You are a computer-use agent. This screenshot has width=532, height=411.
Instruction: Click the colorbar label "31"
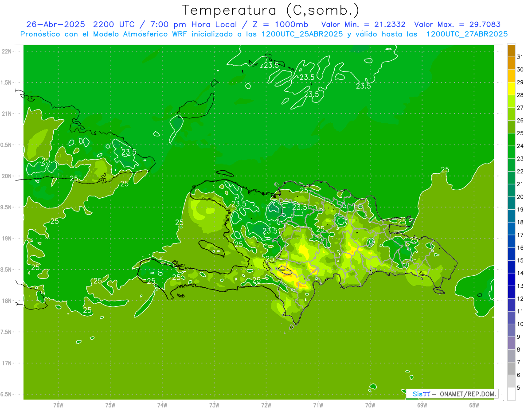520,57
